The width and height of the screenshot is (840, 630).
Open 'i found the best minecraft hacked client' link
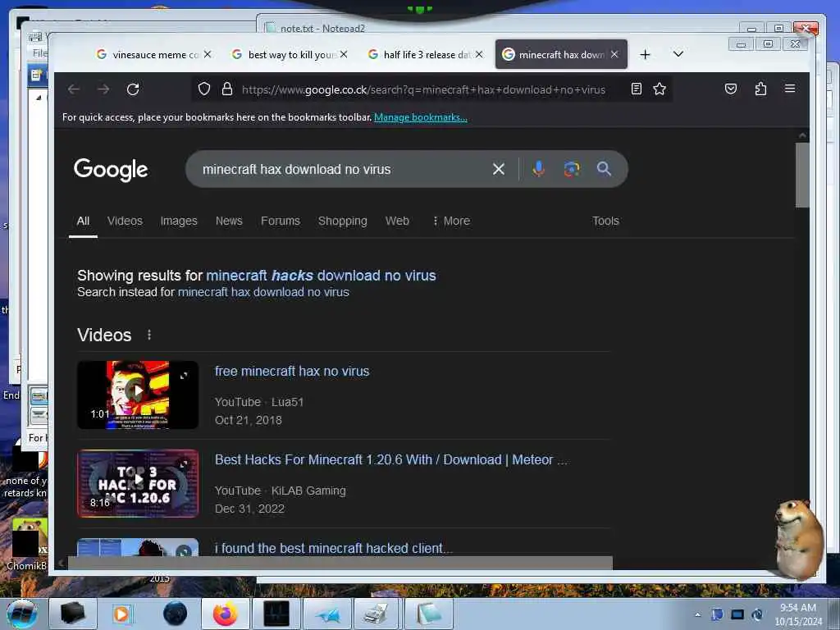[x=333, y=548]
